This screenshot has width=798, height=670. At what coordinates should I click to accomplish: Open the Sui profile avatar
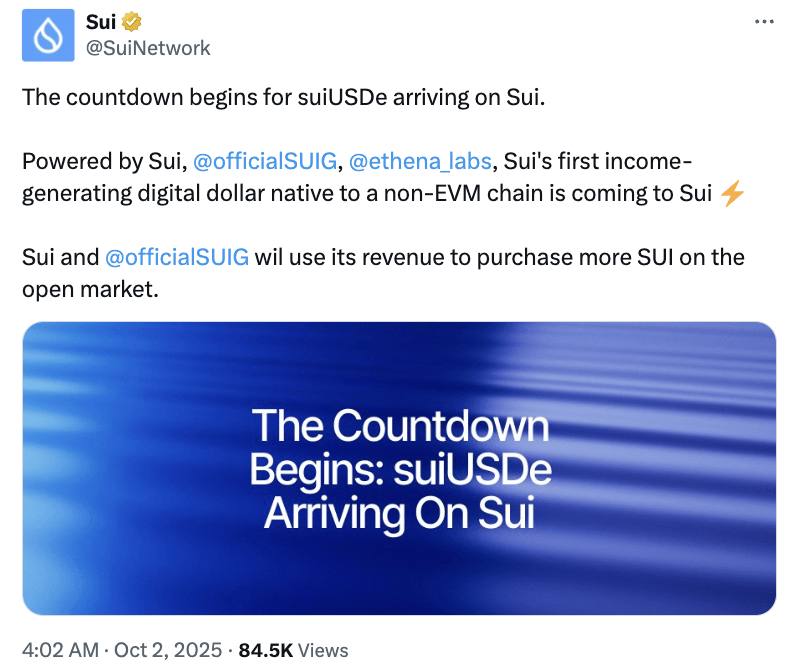pos(48,35)
